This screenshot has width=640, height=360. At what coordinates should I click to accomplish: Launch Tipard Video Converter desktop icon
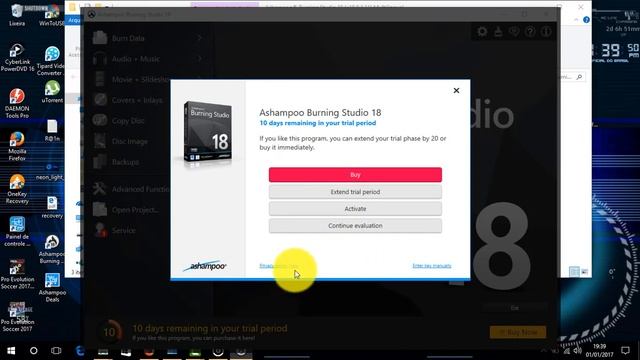(51, 61)
